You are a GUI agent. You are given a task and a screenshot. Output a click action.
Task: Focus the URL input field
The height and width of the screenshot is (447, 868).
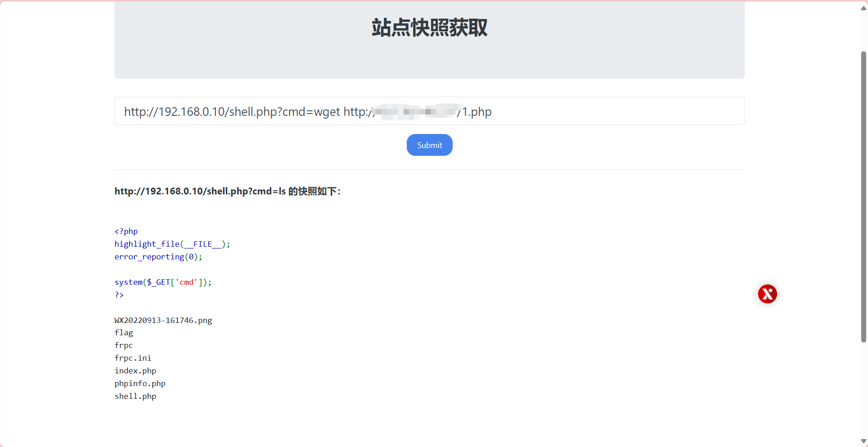[429, 111]
